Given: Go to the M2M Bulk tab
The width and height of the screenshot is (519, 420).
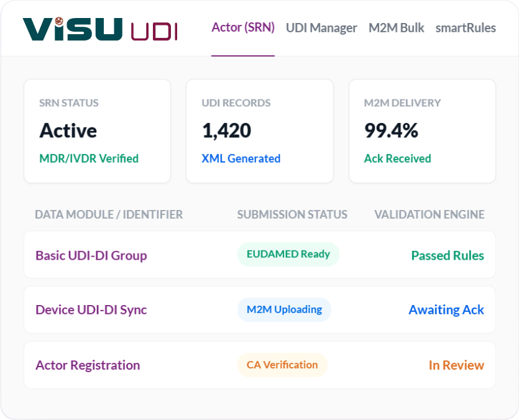Looking at the screenshot, I should [x=396, y=28].
